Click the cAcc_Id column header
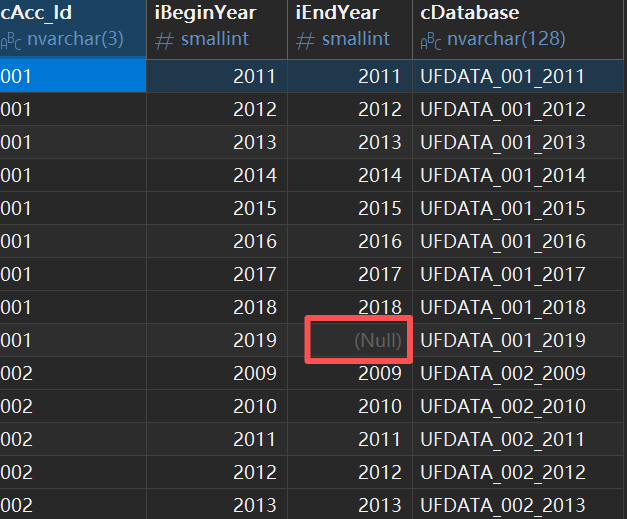 [73, 29]
